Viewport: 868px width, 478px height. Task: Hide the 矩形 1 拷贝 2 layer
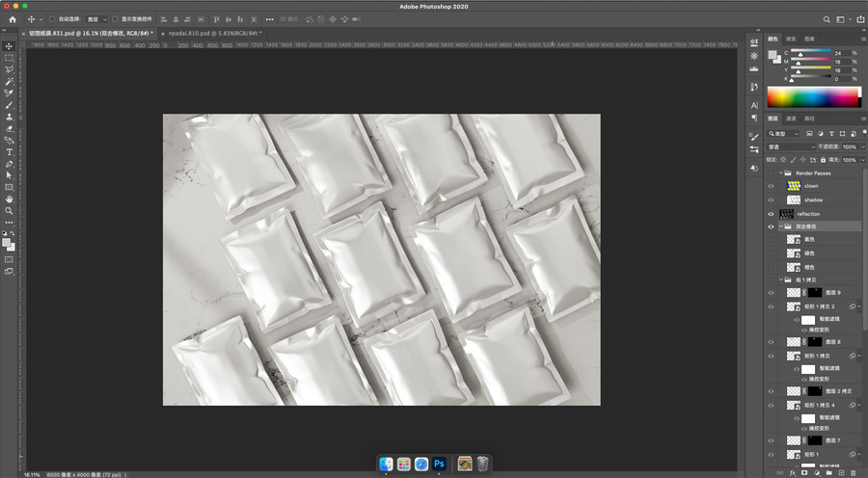tap(771, 306)
